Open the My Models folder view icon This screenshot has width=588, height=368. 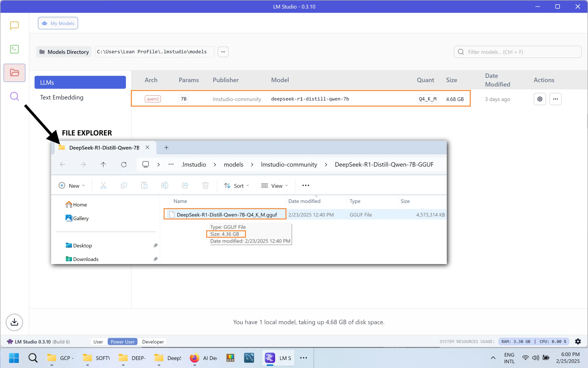14,72
